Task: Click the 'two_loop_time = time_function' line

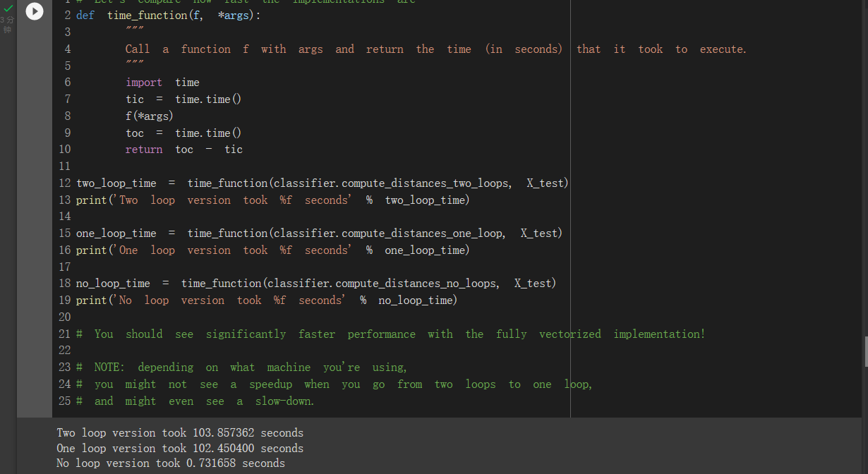Action: [x=322, y=183]
